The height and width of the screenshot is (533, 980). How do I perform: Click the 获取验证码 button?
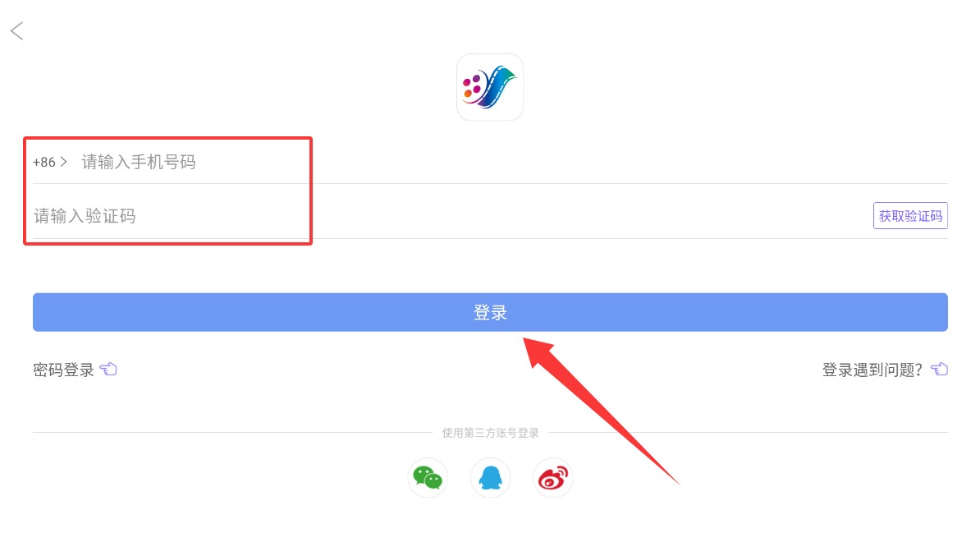point(910,216)
